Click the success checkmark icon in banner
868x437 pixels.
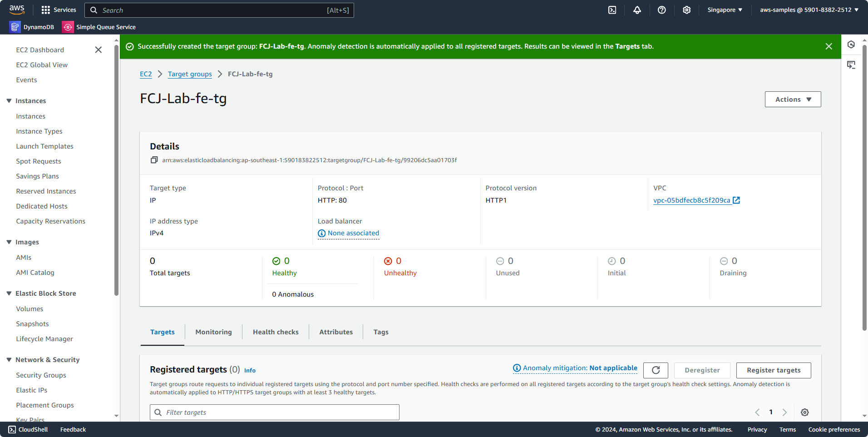[130, 47]
